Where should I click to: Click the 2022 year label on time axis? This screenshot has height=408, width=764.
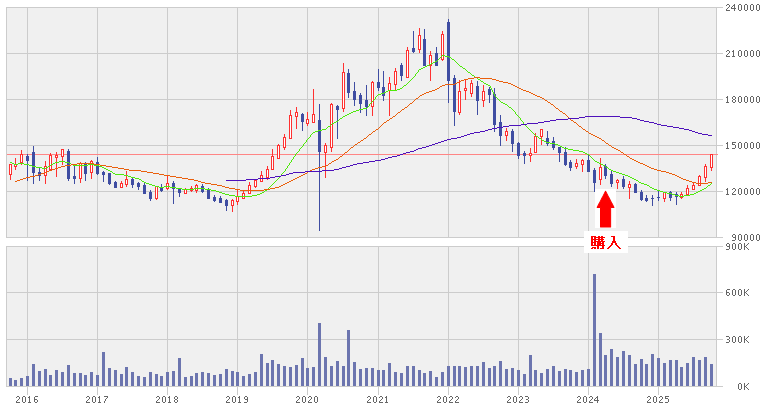(x=447, y=399)
